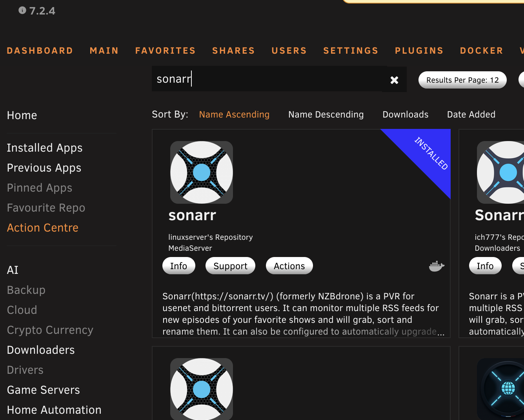The height and width of the screenshot is (420, 524).
Task: Change Results Per Page: 12 setting
Action: (462, 80)
